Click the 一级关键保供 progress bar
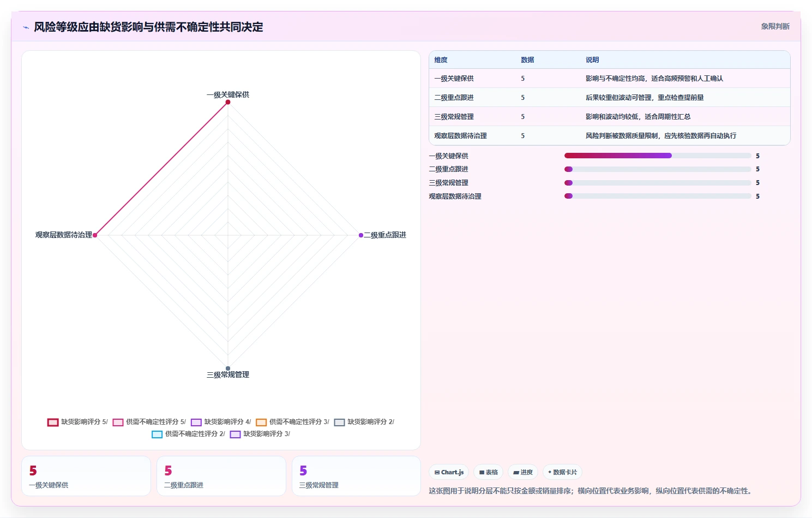 658,156
